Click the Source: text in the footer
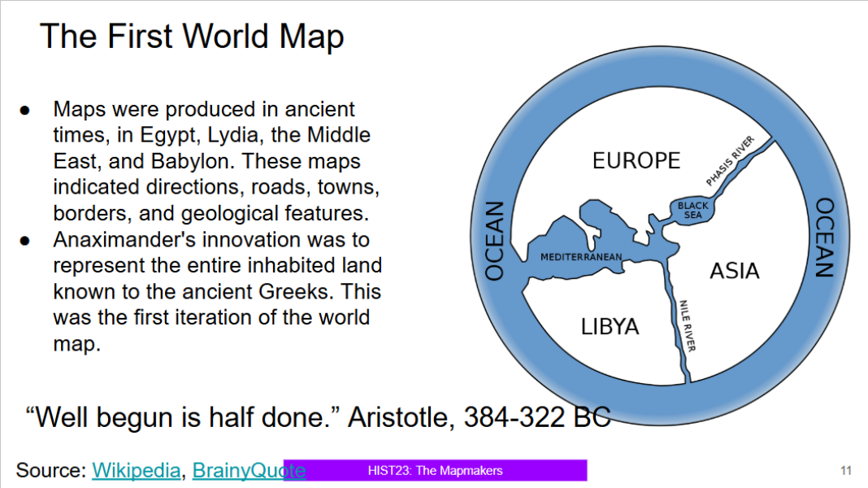This screenshot has height=488, width=868. [x=50, y=470]
